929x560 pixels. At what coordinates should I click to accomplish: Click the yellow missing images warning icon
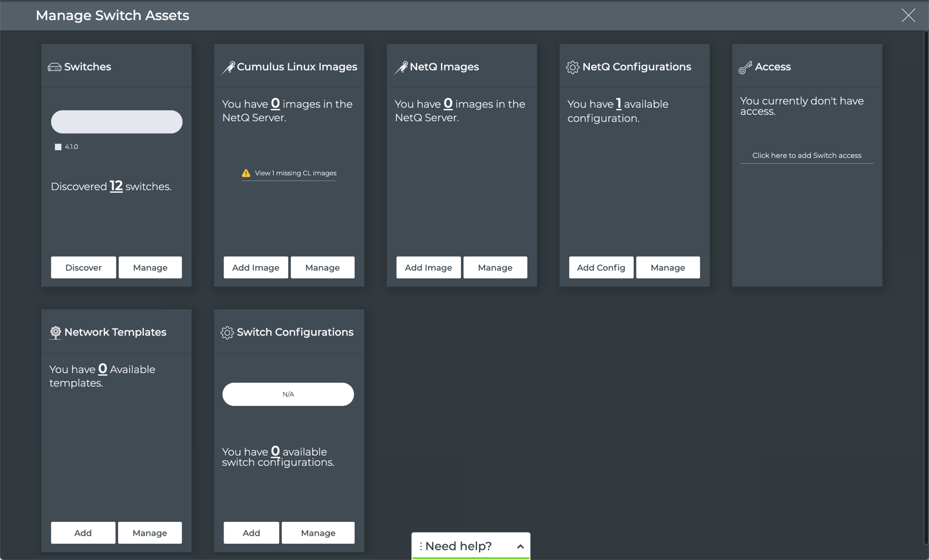coord(246,173)
